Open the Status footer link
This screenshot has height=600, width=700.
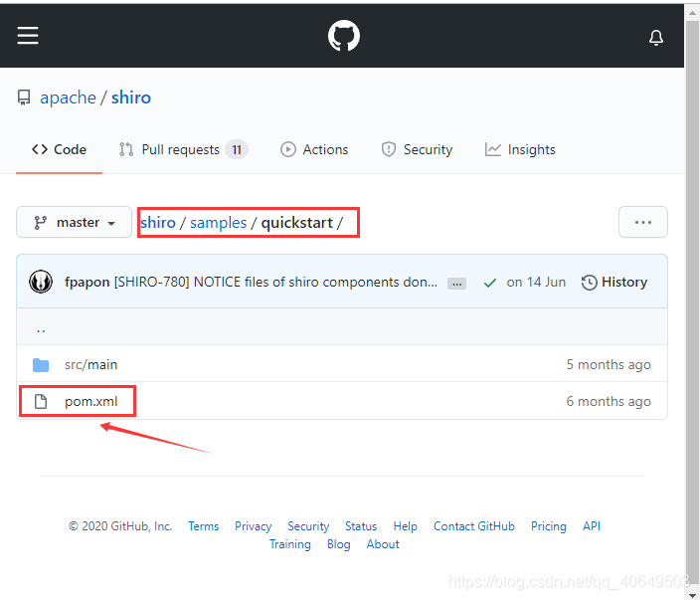(361, 526)
